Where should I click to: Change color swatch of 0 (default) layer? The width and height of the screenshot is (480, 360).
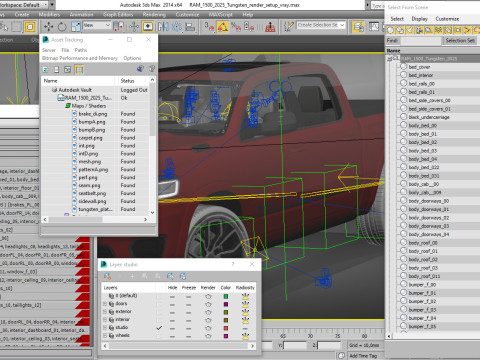[x=226, y=296]
